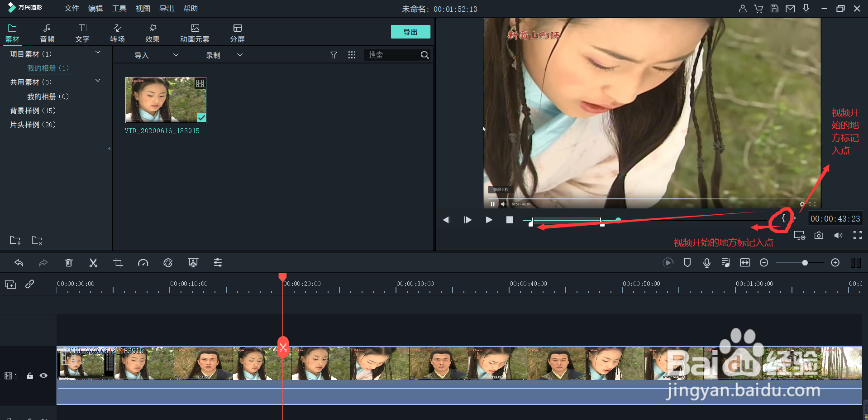Open the 效果 effects tab
The width and height of the screenshot is (868, 420).
[x=153, y=34]
